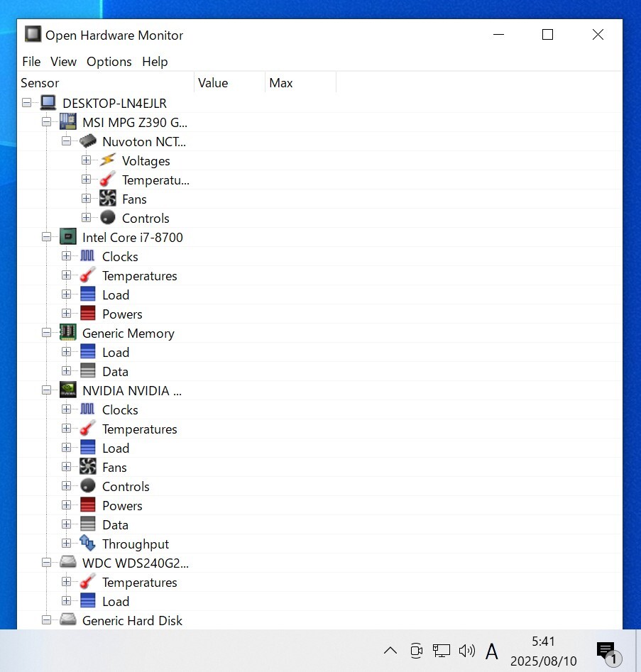Click the red Powers icon under Intel Core
This screenshot has width=641, height=672.
click(x=87, y=314)
